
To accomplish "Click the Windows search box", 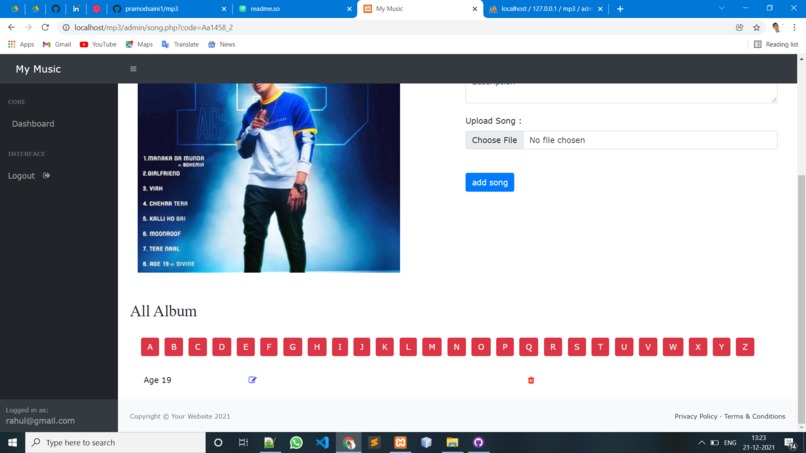I will point(115,442).
